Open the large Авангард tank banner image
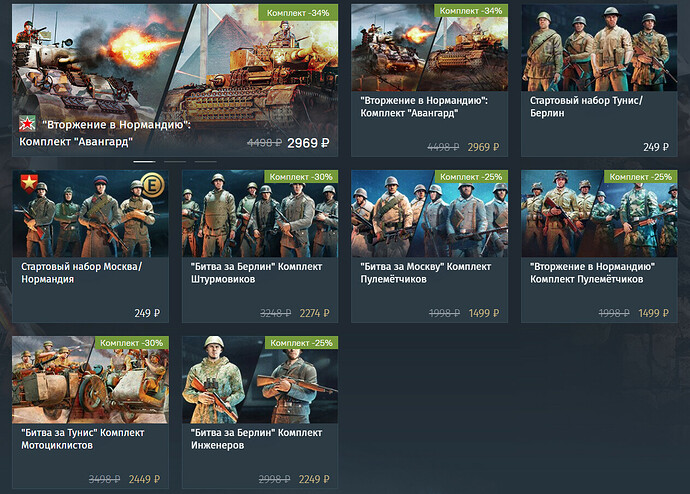Image resolution: width=690 pixels, height=494 pixels. coord(175,80)
